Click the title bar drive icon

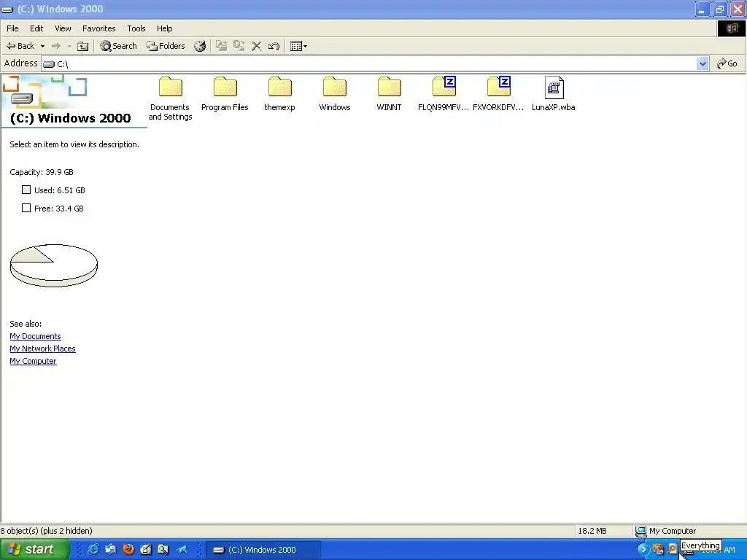click(7, 9)
